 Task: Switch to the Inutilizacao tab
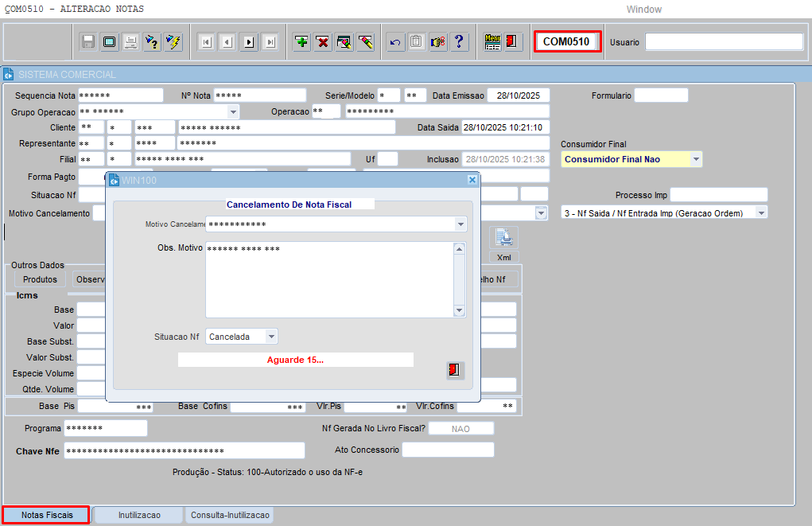tap(139, 515)
